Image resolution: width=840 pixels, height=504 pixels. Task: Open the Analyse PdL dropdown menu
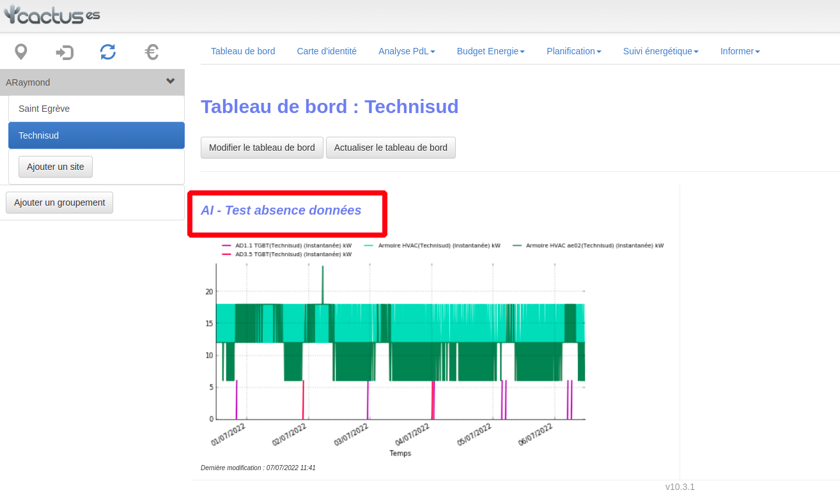point(407,51)
